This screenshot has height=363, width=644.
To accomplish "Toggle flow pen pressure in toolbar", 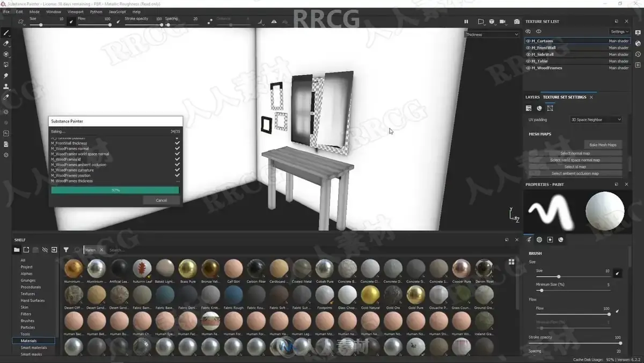I will (118, 22).
